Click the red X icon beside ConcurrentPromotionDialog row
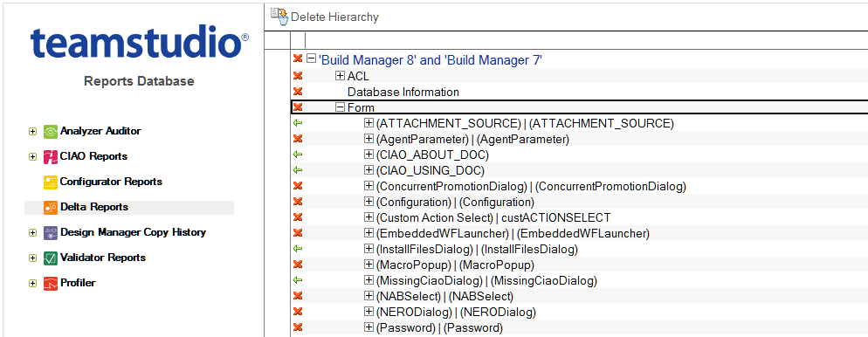Viewport: 868px width, 337px height. [x=298, y=185]
